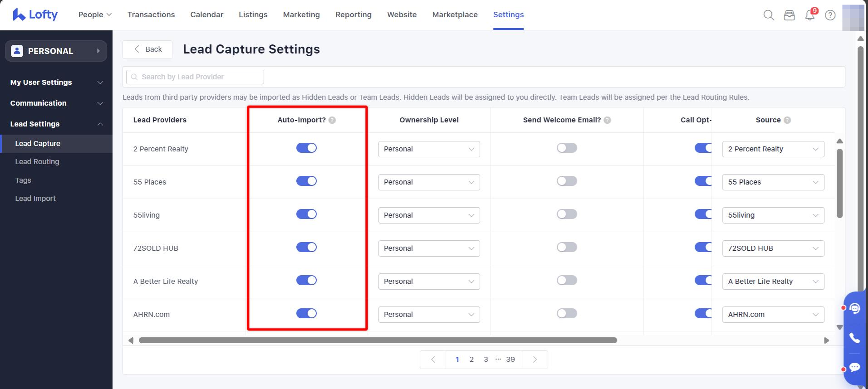Disable Auto-Import for 55 Places

click(306, 181)
